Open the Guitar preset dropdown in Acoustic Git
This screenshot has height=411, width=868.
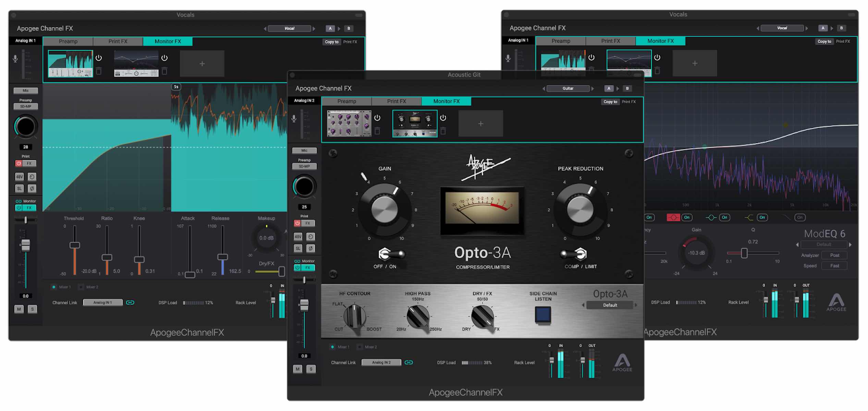point(568,88)
